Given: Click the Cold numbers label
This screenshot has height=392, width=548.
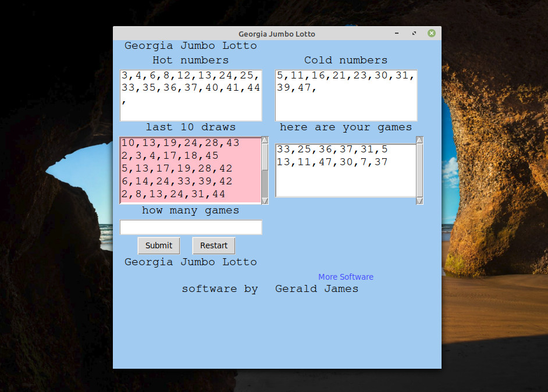Looking at the screenshot, I should [x=346, y=60].
